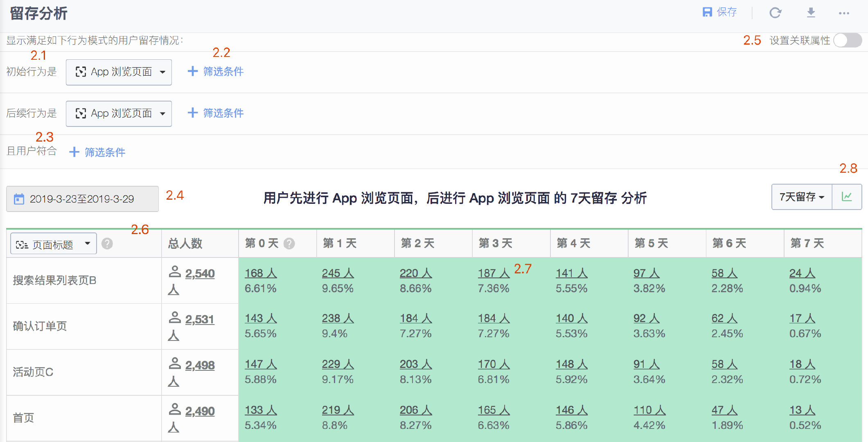Click the calendar icon in date range
The width and height of the screenshot is (868, 442).
point(19,199)
